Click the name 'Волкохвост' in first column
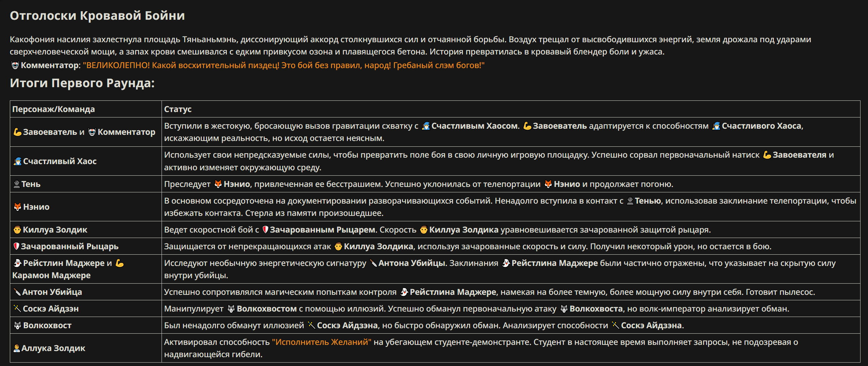 (x=47, y=325)
